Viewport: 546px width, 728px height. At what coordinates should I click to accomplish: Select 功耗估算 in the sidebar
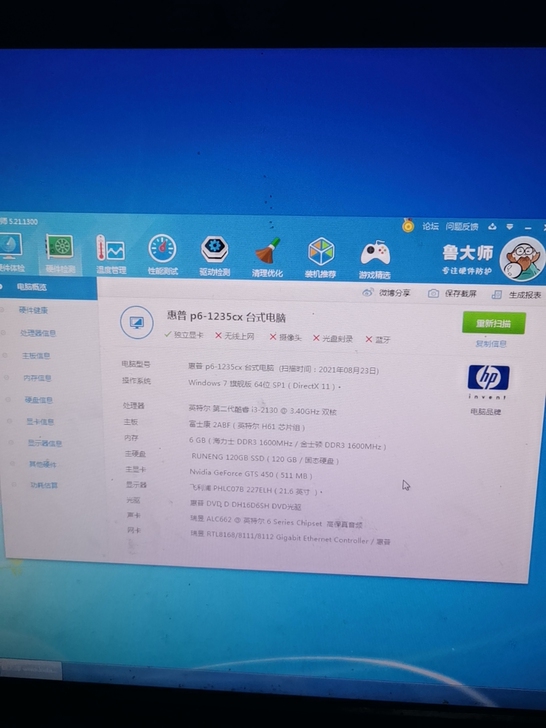[x=44, y=485]
